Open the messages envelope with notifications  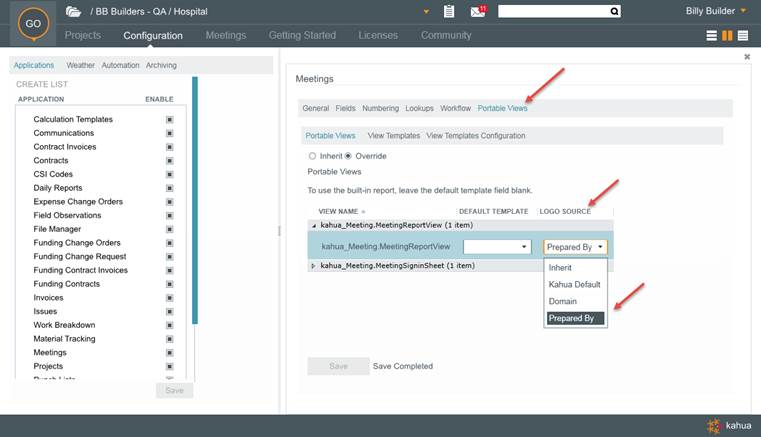click(477, 12)
